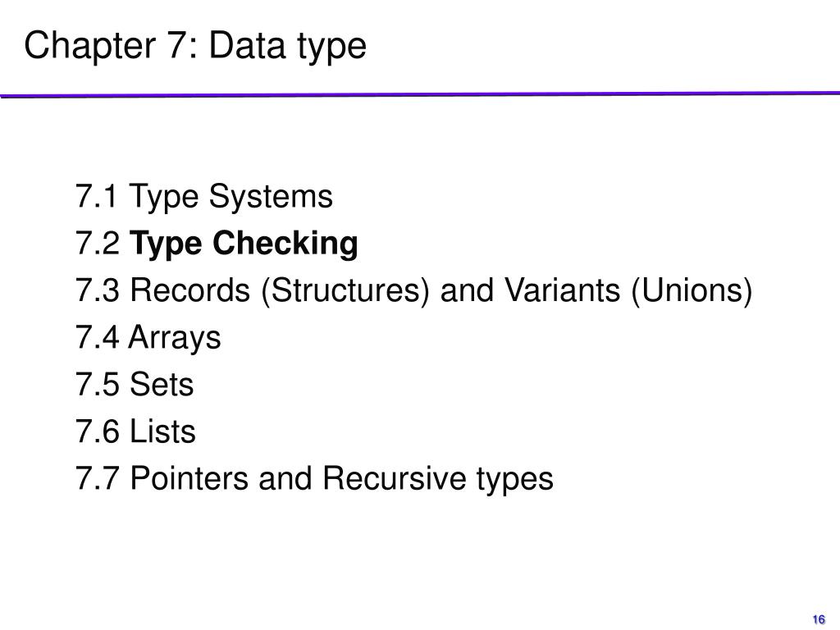Click the word "Pointers" in section 7.7
This screenshot has height=630, width=840.
[x=189, y=478]
